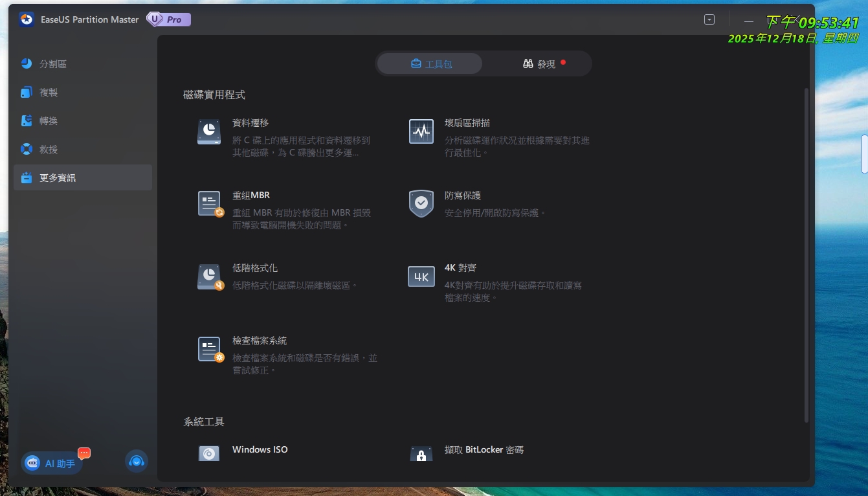Image resolution: width=868 pixels, height=496 pixels.
Task: Open 救援 rescue section in sidebar
Action: pyautogui.click(x=49, y=150)
